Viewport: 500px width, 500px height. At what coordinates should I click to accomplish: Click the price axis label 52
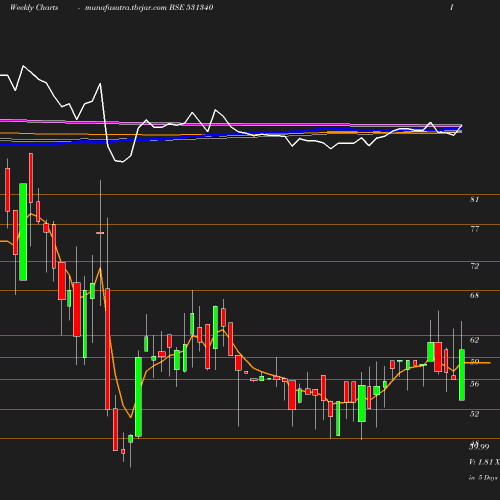click(x=474, y=414)
